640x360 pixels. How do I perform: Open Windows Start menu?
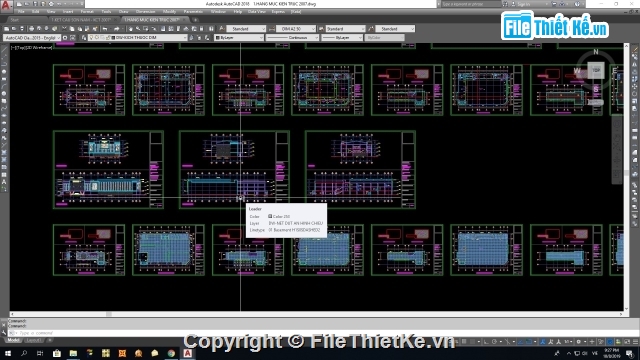pyautogui.click(x=8, y=353)
